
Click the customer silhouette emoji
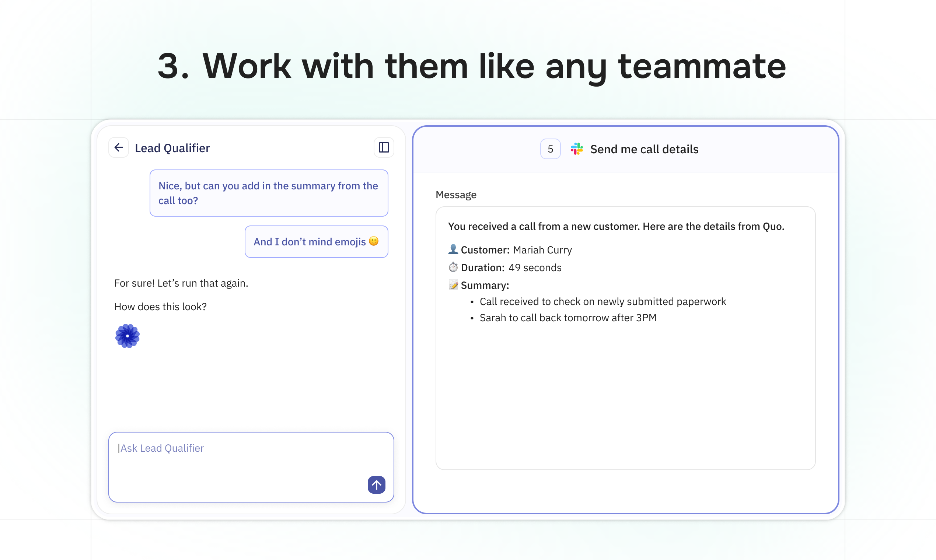(x=453, y=249)
